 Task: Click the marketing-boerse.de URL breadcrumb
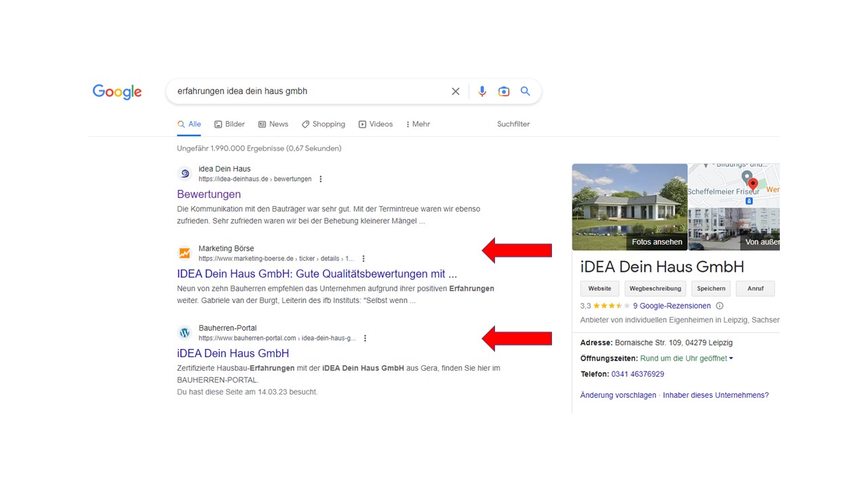[276, 259]
